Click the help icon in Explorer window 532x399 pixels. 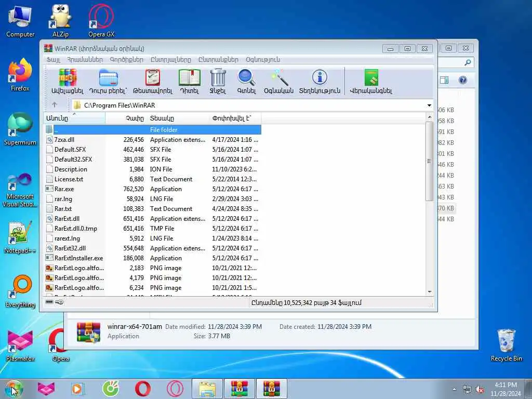463,80
